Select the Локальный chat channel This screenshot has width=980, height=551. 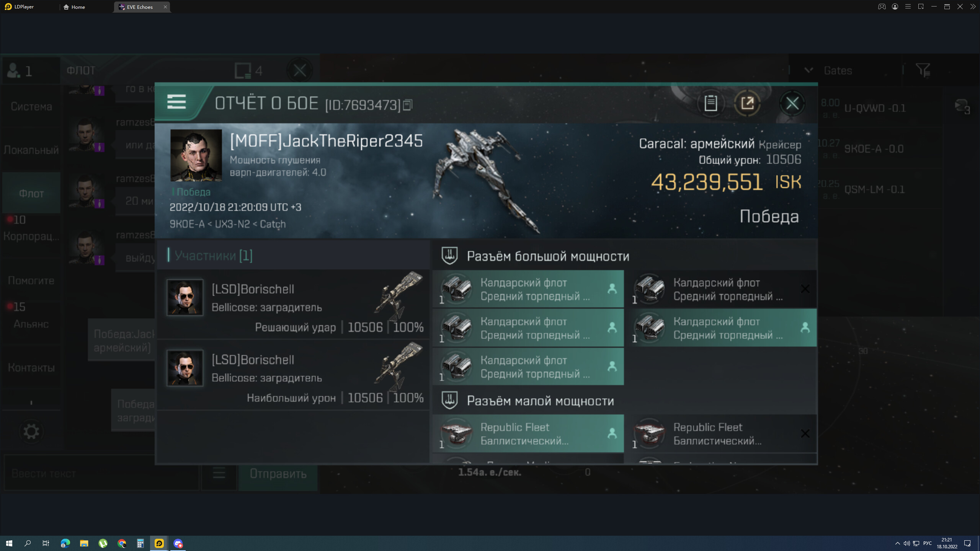click(x=31, y=150)
